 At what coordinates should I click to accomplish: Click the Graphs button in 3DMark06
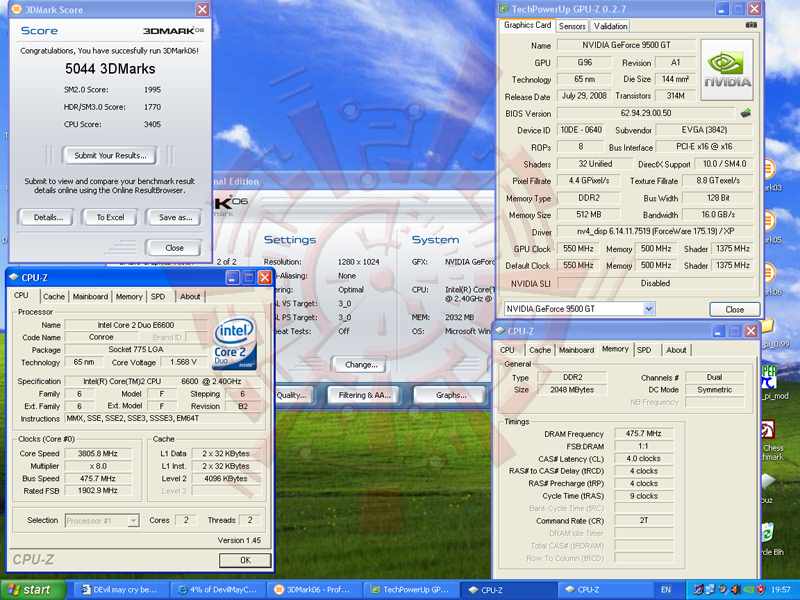(451, 395)
